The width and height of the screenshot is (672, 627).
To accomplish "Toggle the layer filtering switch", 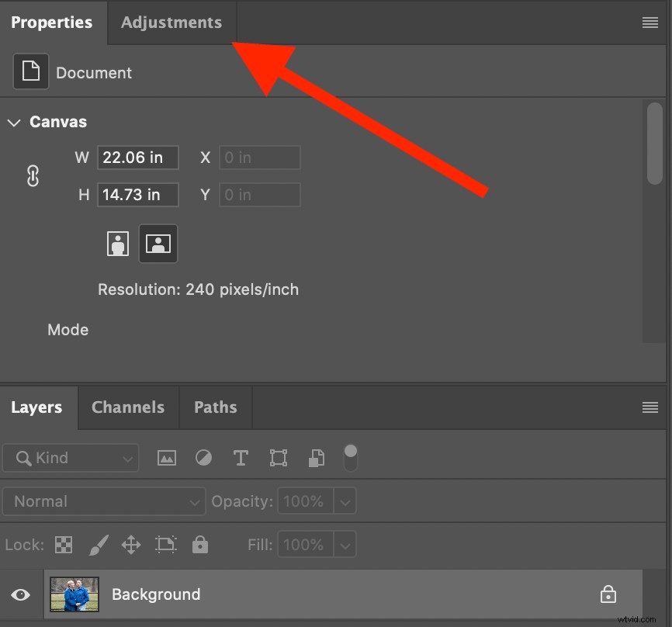I will point(351,458).
